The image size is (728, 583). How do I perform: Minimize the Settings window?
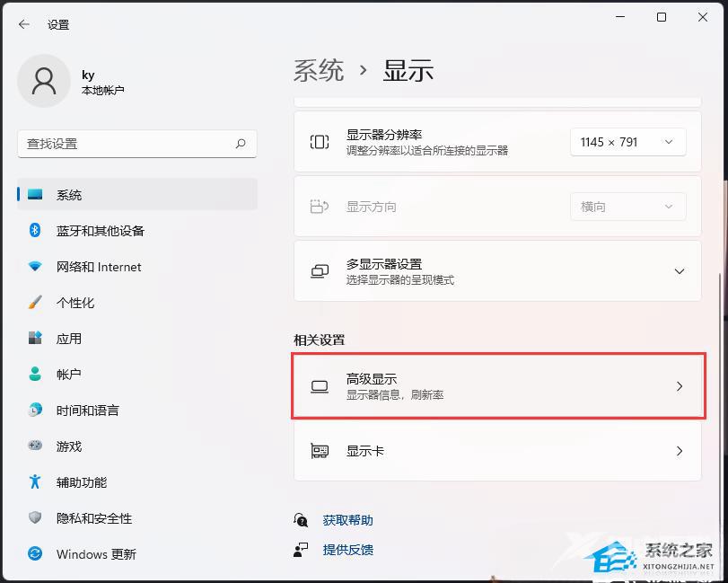(x=620, y=17)
